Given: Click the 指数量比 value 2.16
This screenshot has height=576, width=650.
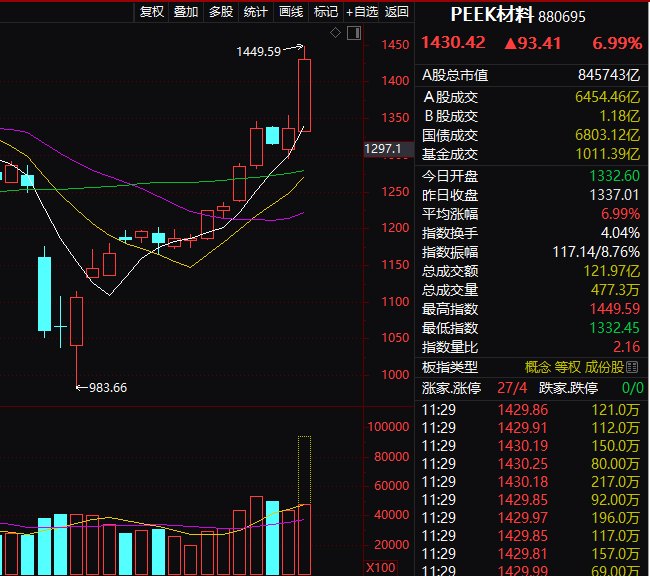Looking at the screenshot, I should pos(626,347).
